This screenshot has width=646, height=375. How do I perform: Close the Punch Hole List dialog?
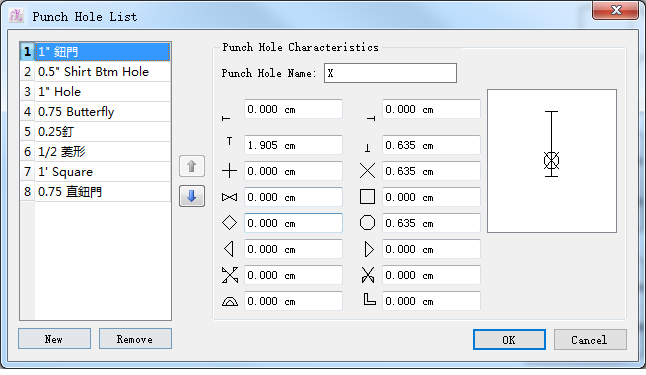click(x=616, y=10)
